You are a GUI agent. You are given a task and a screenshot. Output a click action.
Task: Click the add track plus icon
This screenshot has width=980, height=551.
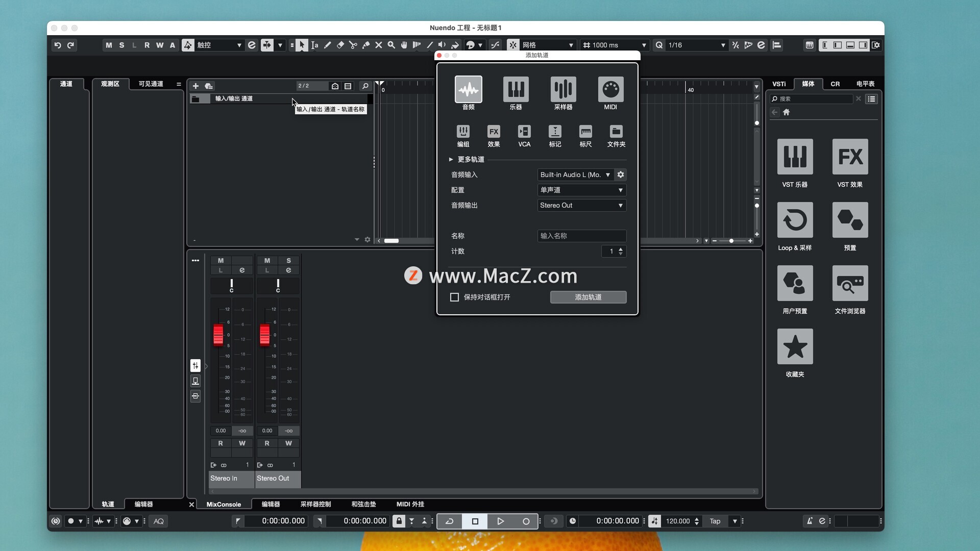coord(195,86)
